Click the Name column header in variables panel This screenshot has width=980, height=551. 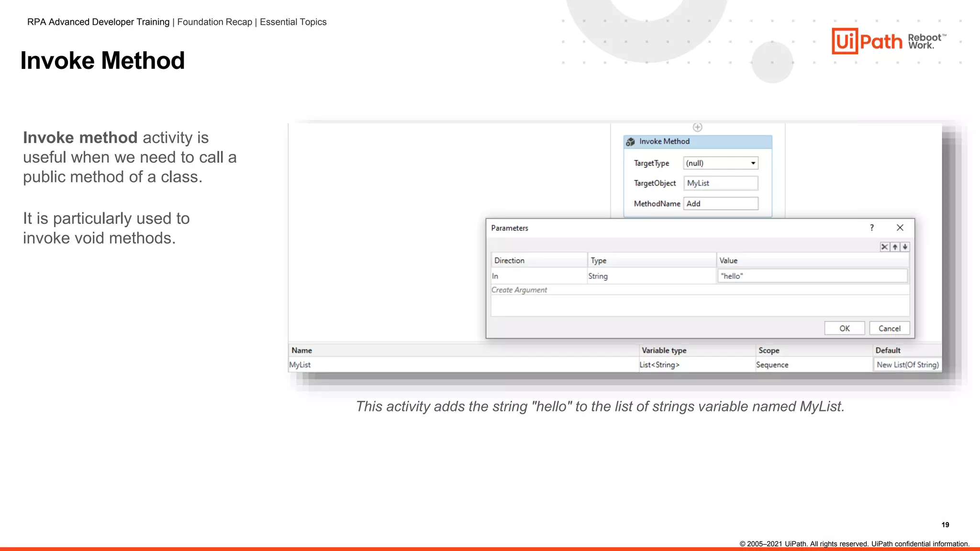(463, 351)
